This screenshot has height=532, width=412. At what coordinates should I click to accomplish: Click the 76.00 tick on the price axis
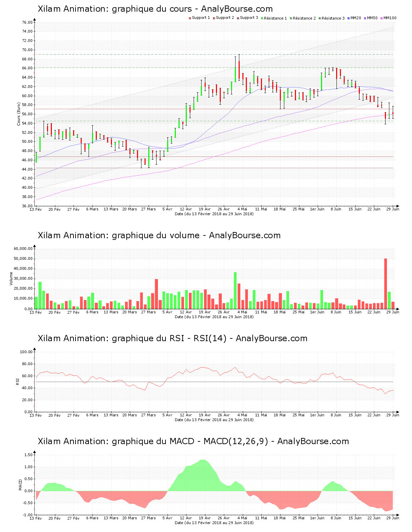27,22
